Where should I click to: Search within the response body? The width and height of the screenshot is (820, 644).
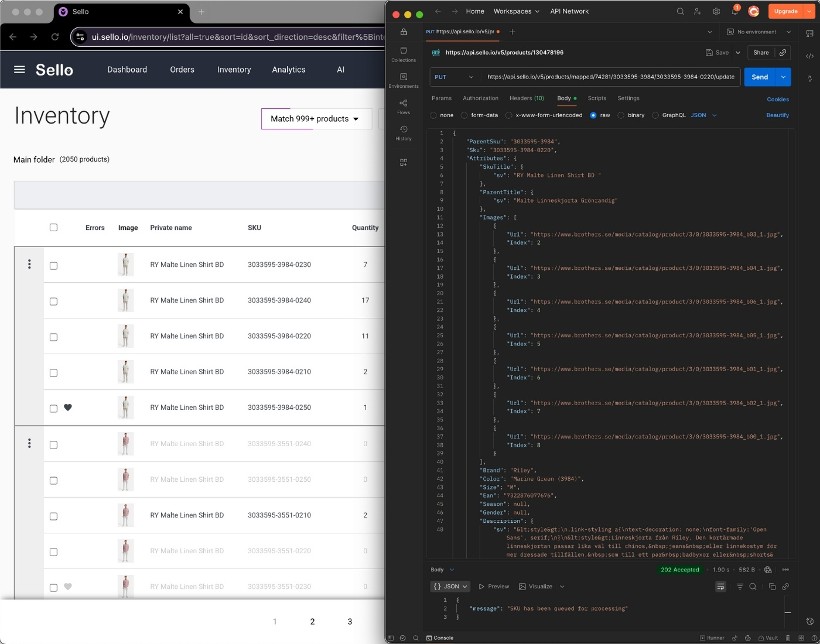(x=753, y=586)
